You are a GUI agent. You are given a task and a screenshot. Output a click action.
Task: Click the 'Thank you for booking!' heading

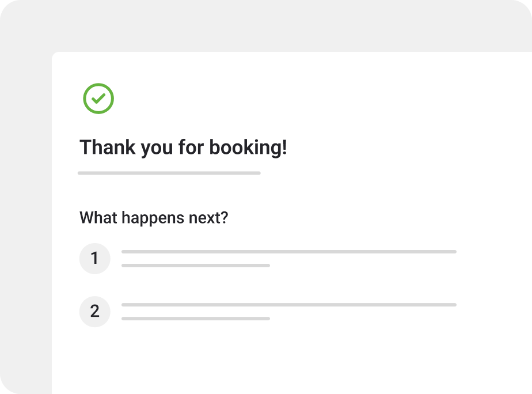[x=183, y=147]
